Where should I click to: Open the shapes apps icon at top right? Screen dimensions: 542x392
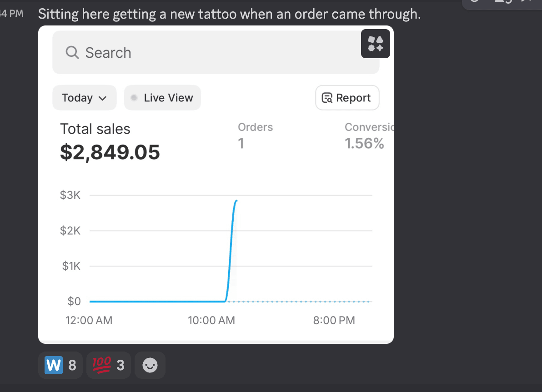click(376, 44)
